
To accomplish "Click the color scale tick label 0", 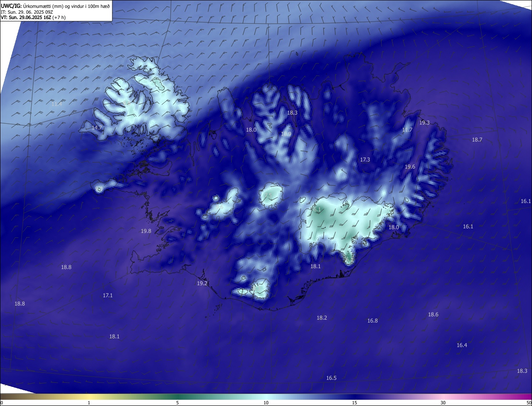I will pos(2,403).
